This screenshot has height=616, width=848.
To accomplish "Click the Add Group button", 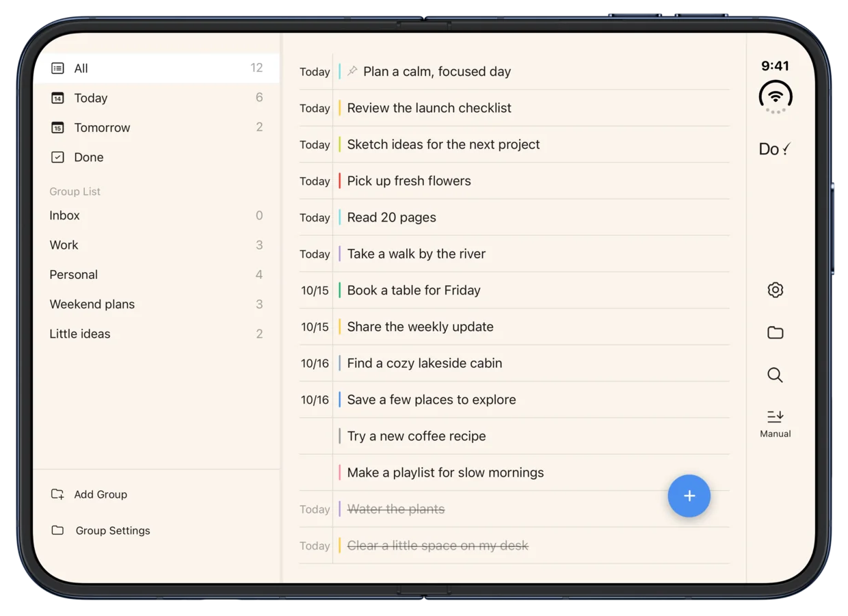I will click(x=89, y=494).
